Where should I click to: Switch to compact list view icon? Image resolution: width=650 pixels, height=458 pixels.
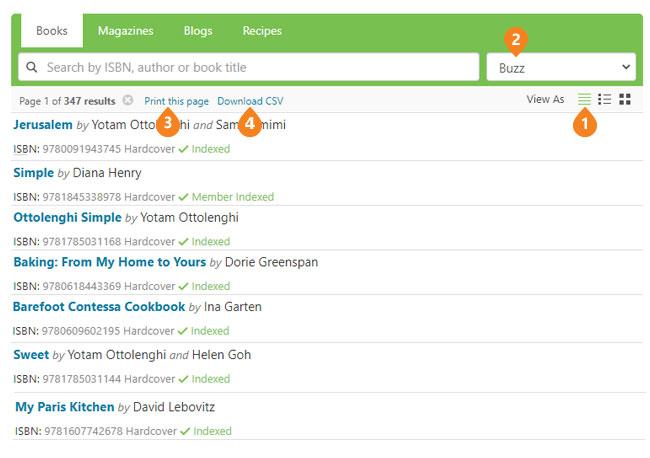(x=584, y=99)
